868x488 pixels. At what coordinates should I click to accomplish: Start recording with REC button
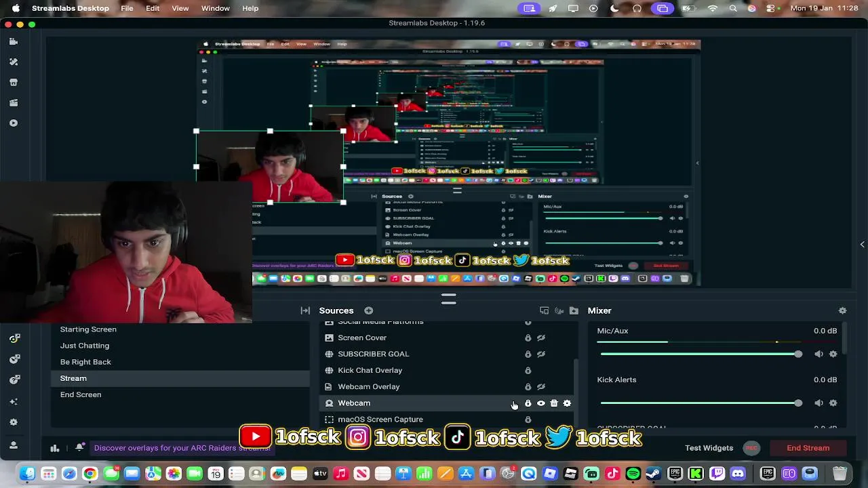[x=751, y=448]
